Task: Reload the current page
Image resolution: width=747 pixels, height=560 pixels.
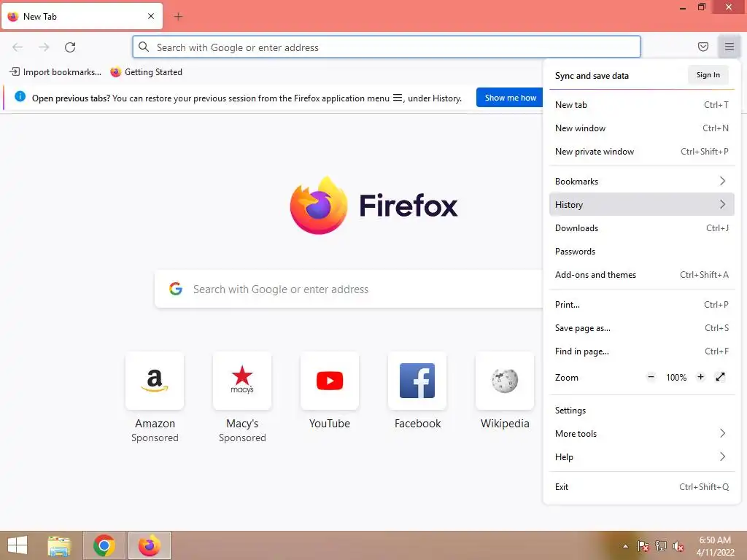Action: 70,47
